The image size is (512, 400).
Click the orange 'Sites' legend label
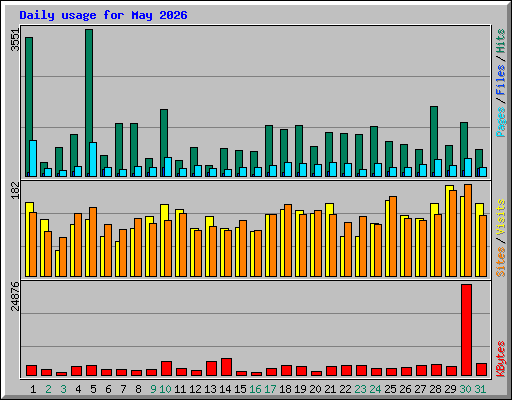[x=501, y=262]
